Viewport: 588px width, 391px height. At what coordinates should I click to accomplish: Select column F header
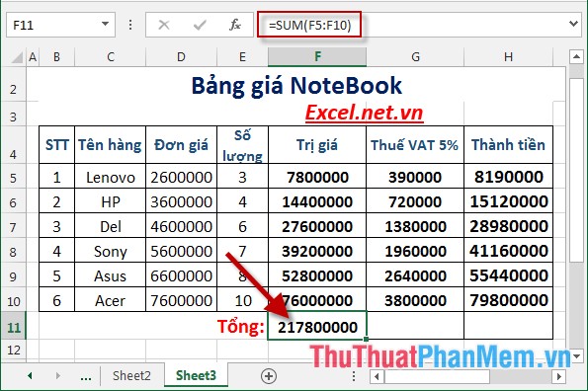click(x=317, y=57)
